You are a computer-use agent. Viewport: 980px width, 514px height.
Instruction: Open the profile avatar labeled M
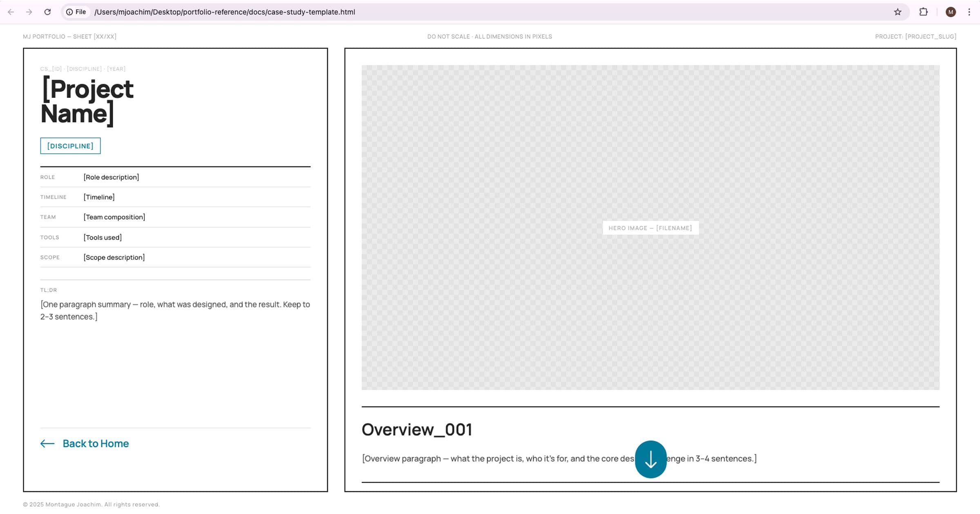(x=951, y=12)
